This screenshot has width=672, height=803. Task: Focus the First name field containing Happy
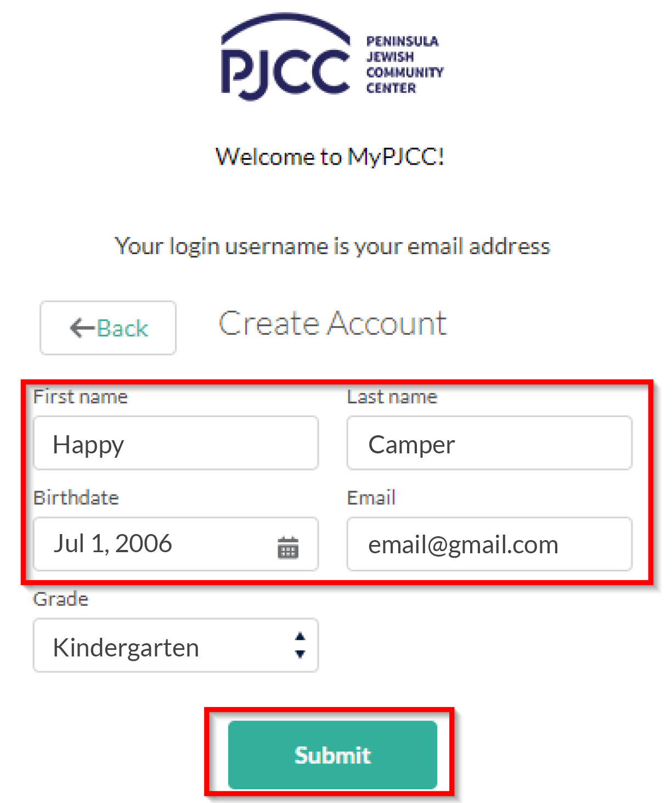(176, 443)
